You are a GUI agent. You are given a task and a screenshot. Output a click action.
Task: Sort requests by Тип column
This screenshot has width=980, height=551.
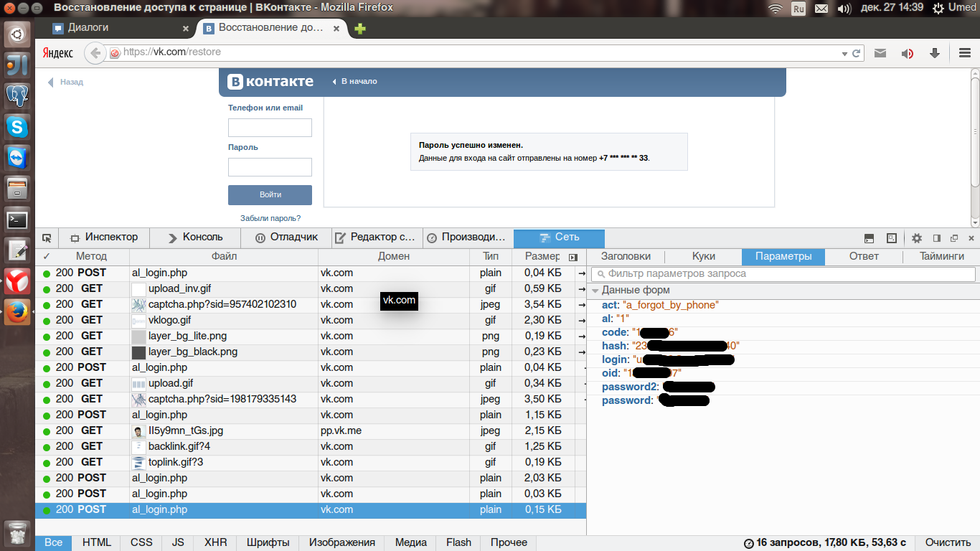click(x=491, y=256)
